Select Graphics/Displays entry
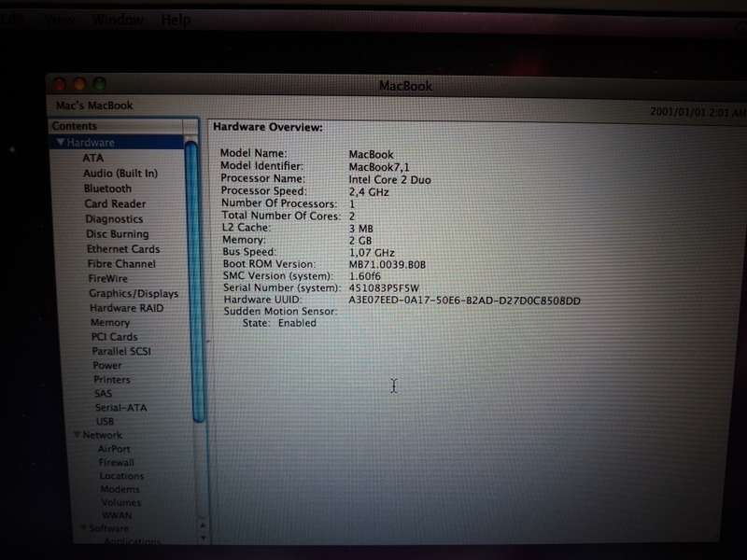 pos(134,293)
